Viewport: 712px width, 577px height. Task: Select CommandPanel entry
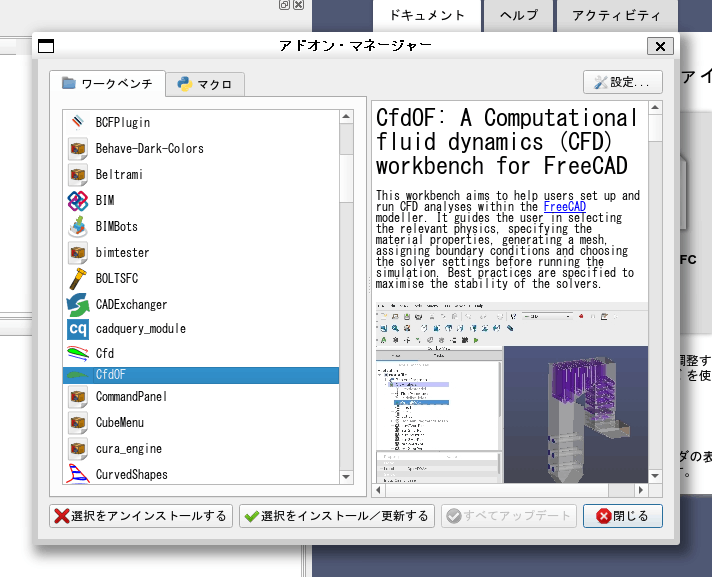201,397
